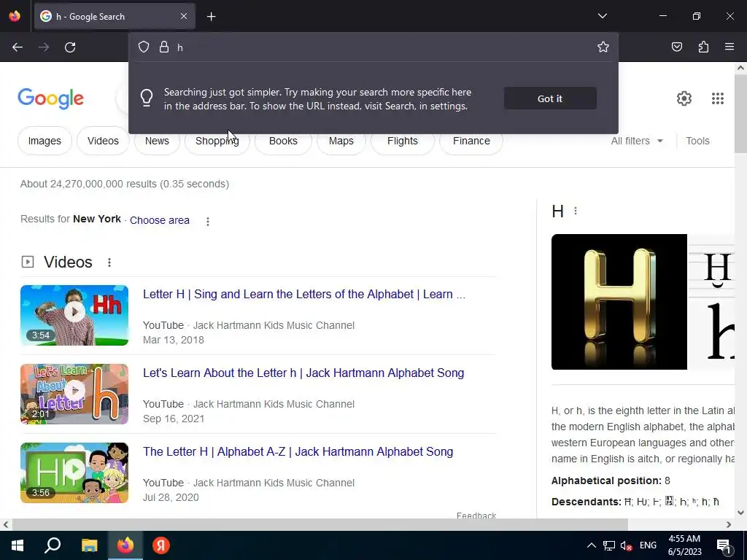The height and width of the screenshot is (560, 747).
Task: Switch input language from ENG
Action: pos(648,545)
